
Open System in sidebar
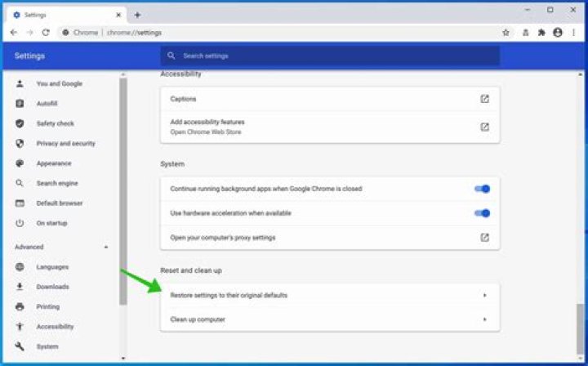47,346
